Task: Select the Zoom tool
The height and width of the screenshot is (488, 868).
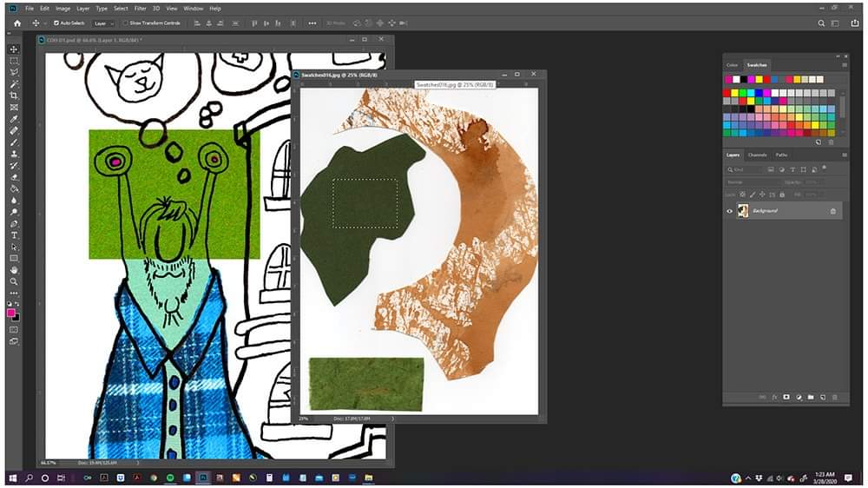Action: tap(14, 282)
